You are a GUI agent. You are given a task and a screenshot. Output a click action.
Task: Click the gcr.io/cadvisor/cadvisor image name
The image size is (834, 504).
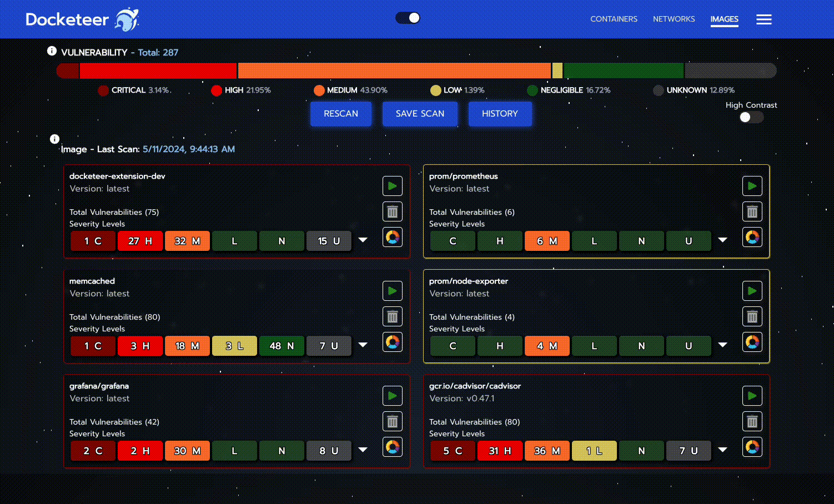475,386
